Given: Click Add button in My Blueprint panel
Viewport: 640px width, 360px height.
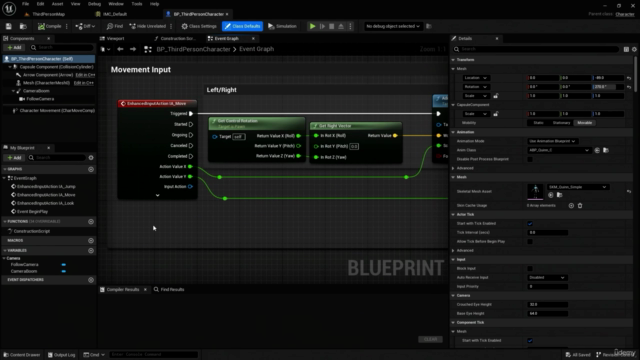Looking at the screenshot, I should [x=14, y=158].
